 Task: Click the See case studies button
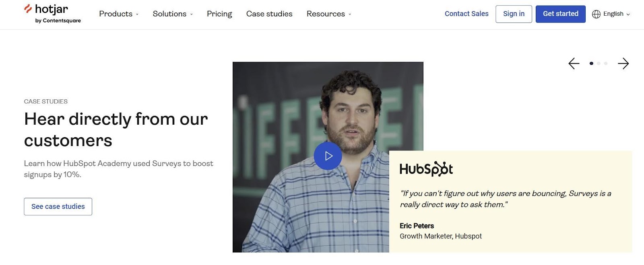pos(58,206)
